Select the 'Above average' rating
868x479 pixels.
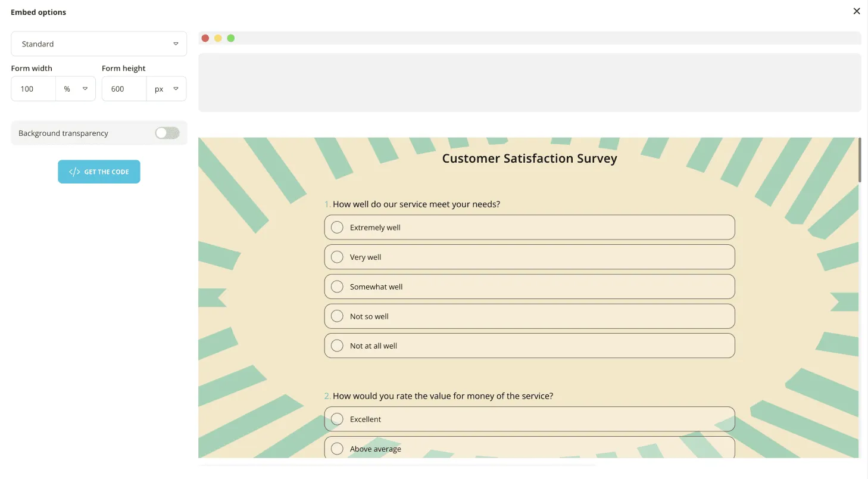coord(337,448)
